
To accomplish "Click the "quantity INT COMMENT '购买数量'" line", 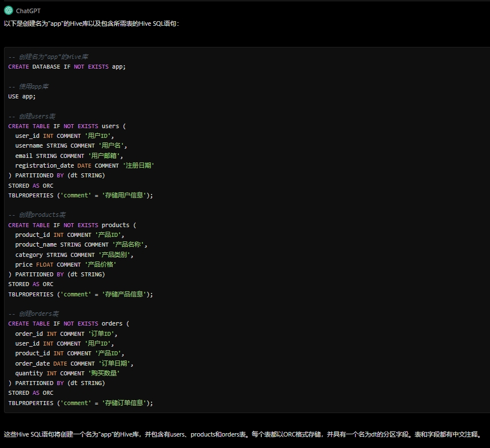I will click(67, 373).
